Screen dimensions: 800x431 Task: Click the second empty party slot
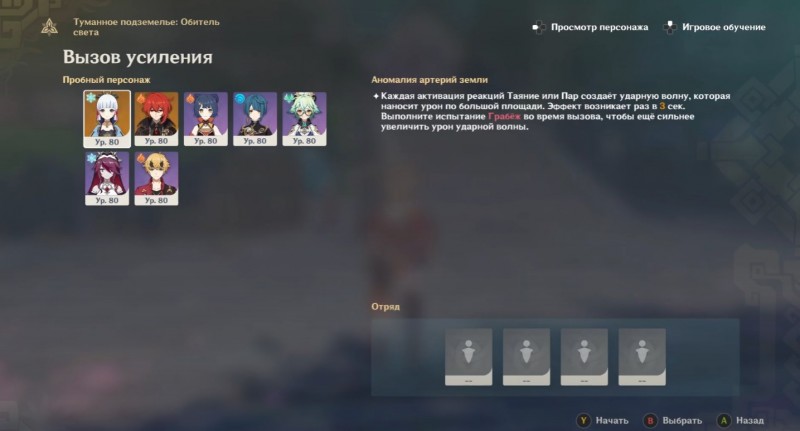click(x=527, y=357)
